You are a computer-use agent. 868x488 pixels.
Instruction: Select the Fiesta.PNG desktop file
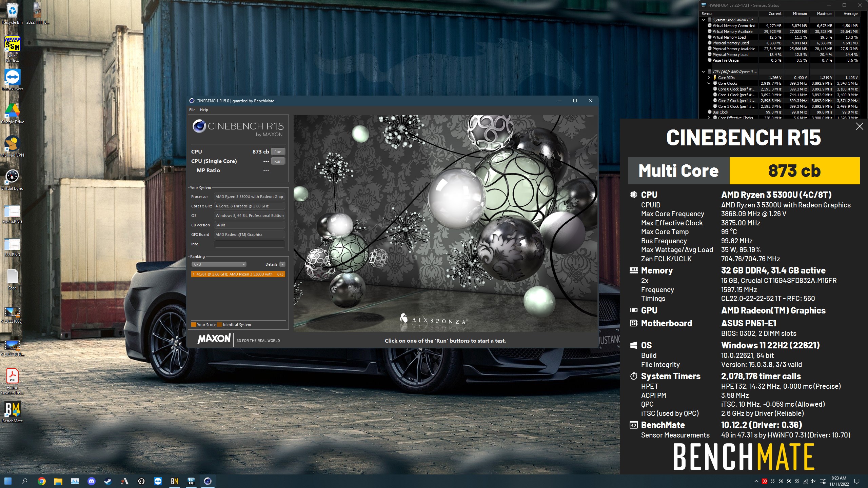(13, 213)
